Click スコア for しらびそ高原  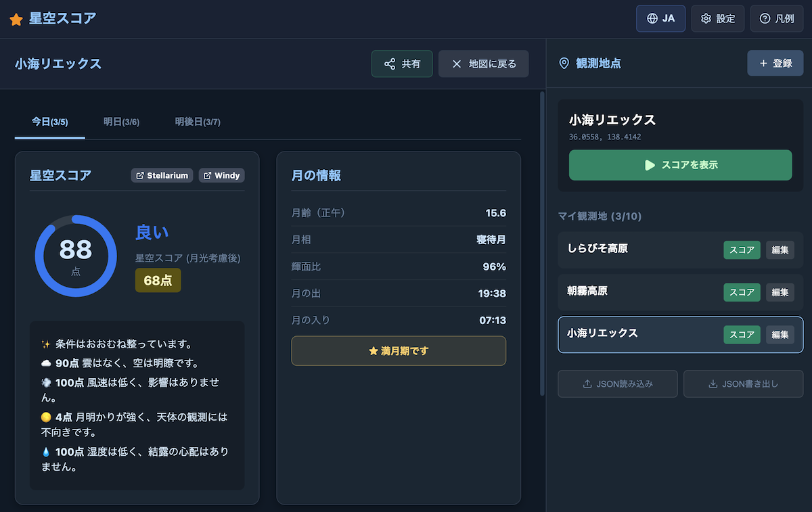coord(742,250)
